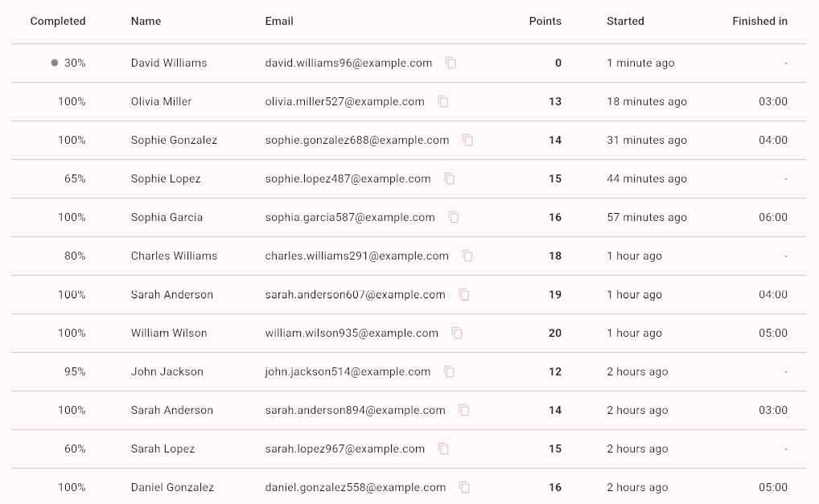The image size is (819, 504).
Task: Copy Charles Williams' email address
Action: coord(467,256)
